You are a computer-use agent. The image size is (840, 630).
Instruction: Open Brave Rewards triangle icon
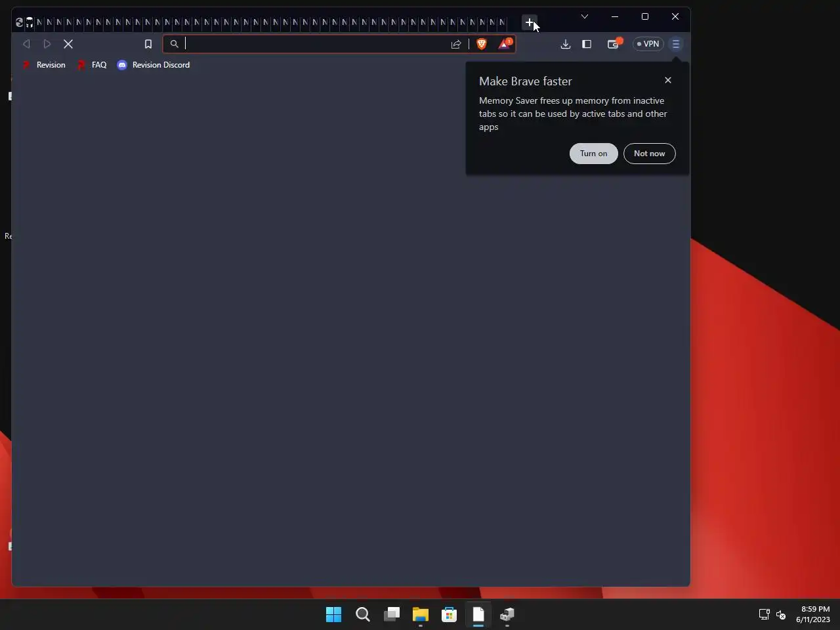(505, 44)
